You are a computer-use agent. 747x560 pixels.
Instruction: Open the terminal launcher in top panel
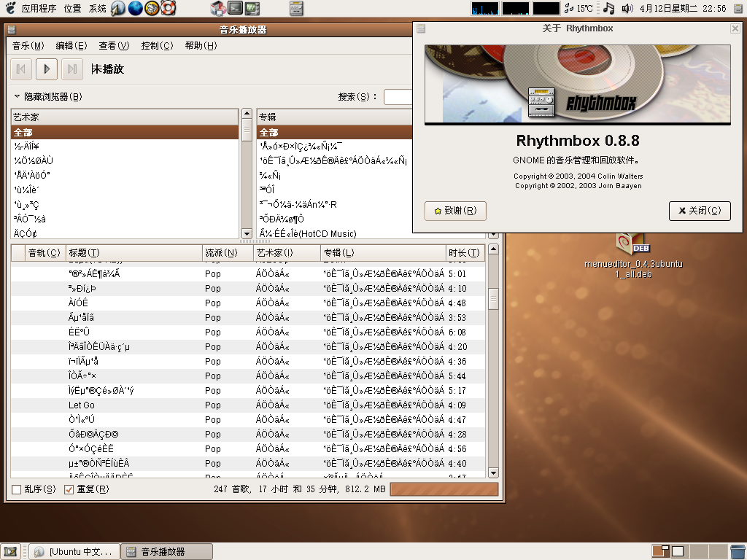235,8
